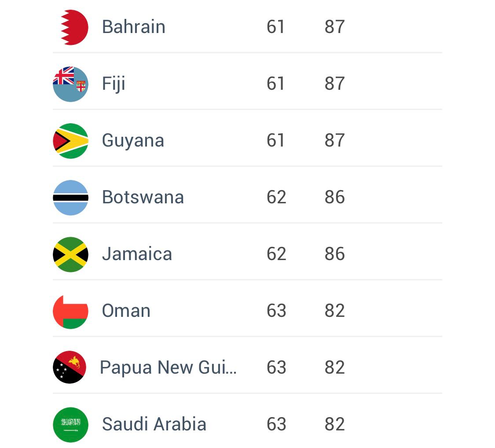Open the Botswana country entry
The image size is (495, 448).
point(143,198)
